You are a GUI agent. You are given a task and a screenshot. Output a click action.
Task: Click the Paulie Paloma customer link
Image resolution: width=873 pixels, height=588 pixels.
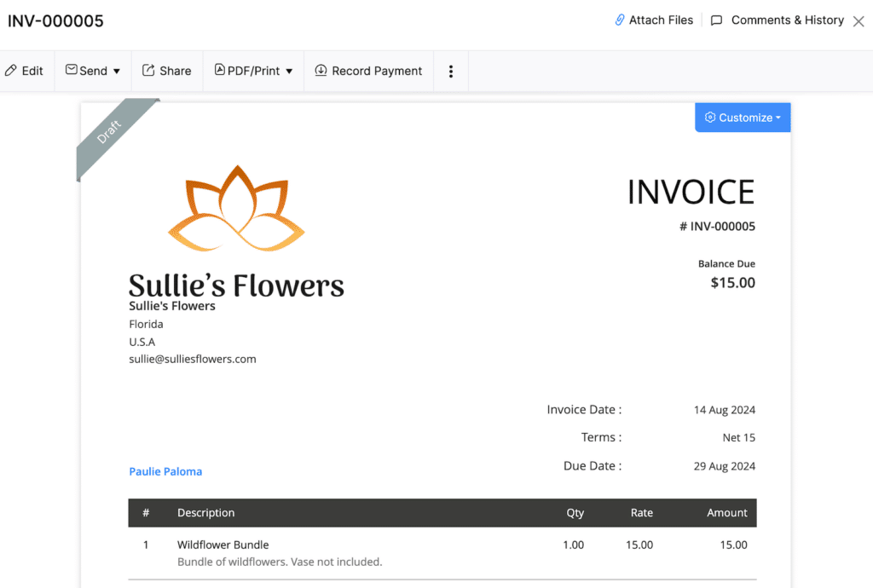click(165, 471)
